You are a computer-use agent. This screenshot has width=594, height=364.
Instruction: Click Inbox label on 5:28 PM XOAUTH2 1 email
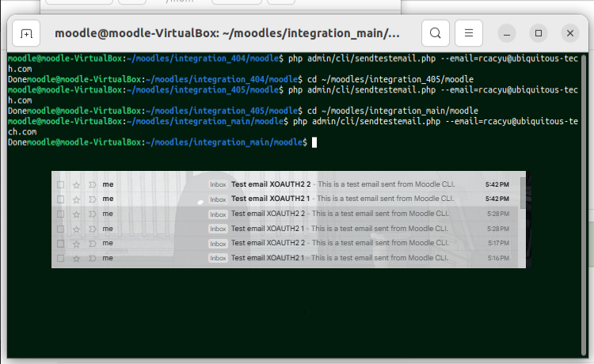219,229
